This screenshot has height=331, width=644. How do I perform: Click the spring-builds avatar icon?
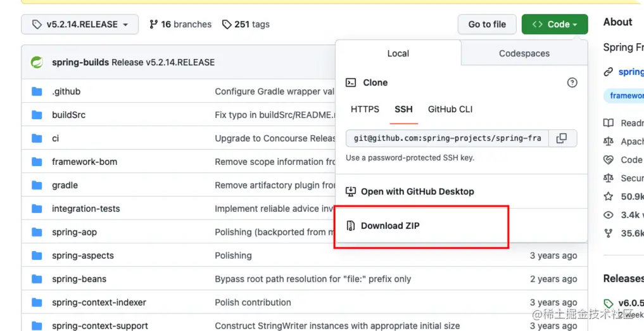(x=37, y=63)
